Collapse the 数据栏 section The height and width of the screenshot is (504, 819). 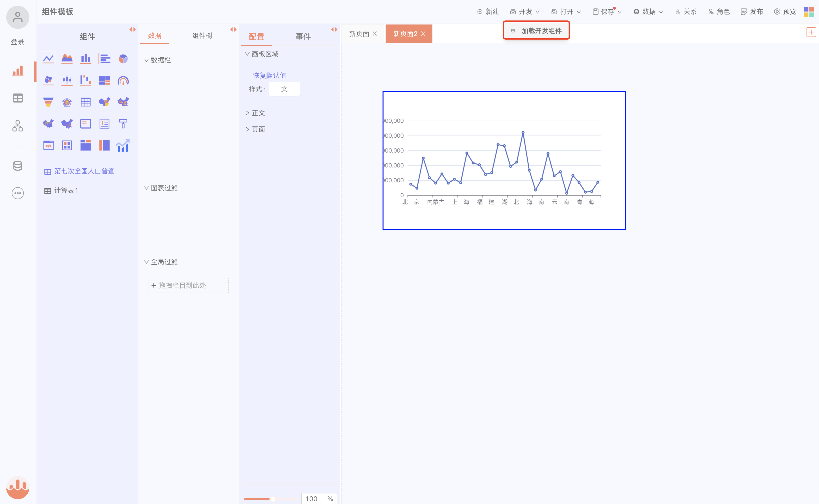[158, 60]
